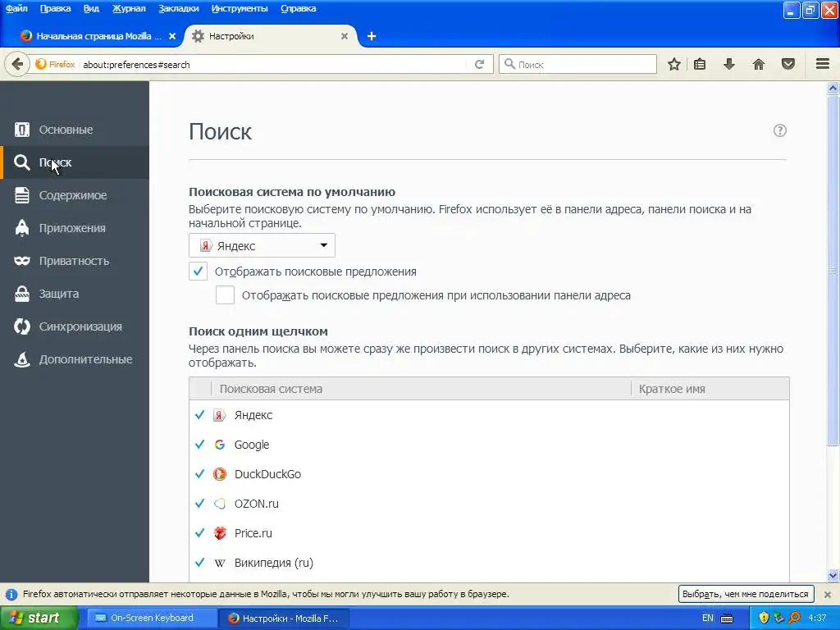This screenshot has width=840, height=630.
Task: Switch to Начальная страница Mozilla tab
Action: (x=97, y=36)
